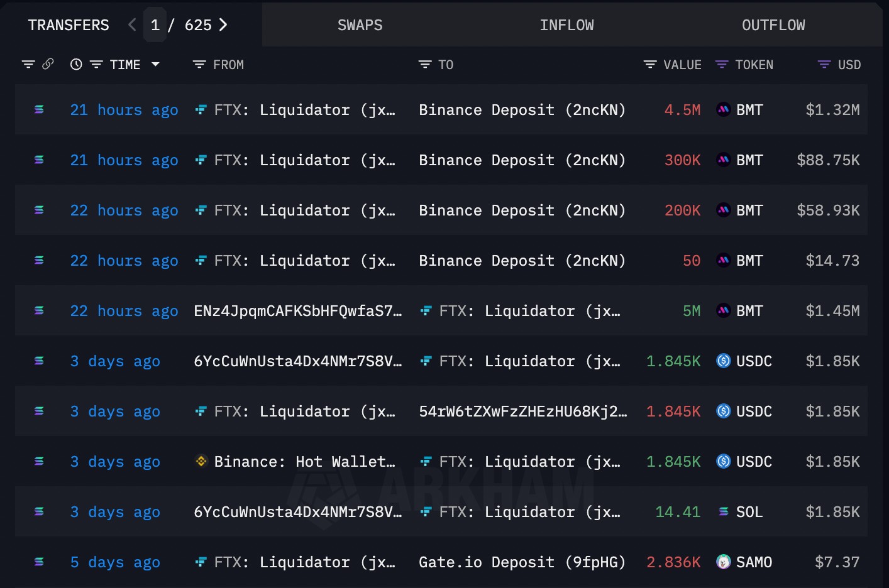Image resolution: width=889 pixels, height=588 pixels.
Task: Open sender address ENz4JpqmCAFKSbHFQwfaS7…
Action: [298, 311]
